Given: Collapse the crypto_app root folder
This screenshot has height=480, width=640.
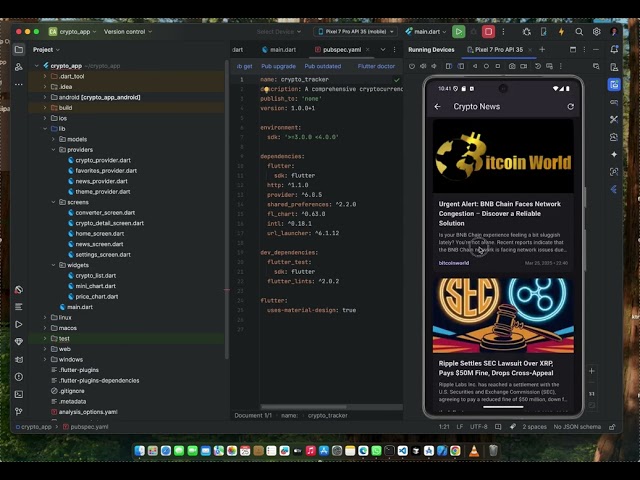Looking at the screenshot, I should coord(37,66).
